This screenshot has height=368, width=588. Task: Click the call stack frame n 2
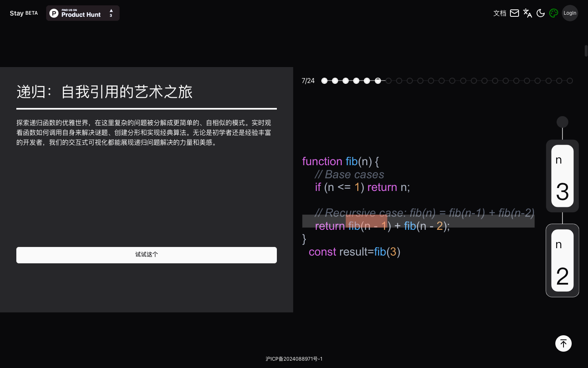[x=562, y=260]
